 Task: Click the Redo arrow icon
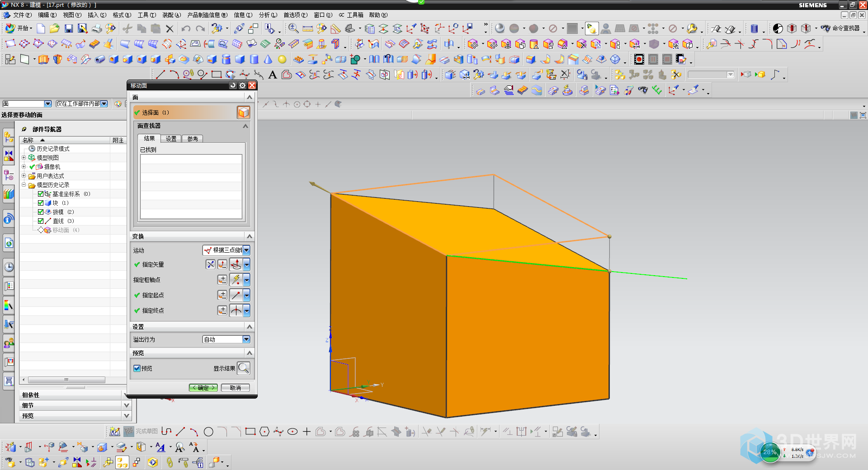(x=200, y=28)
